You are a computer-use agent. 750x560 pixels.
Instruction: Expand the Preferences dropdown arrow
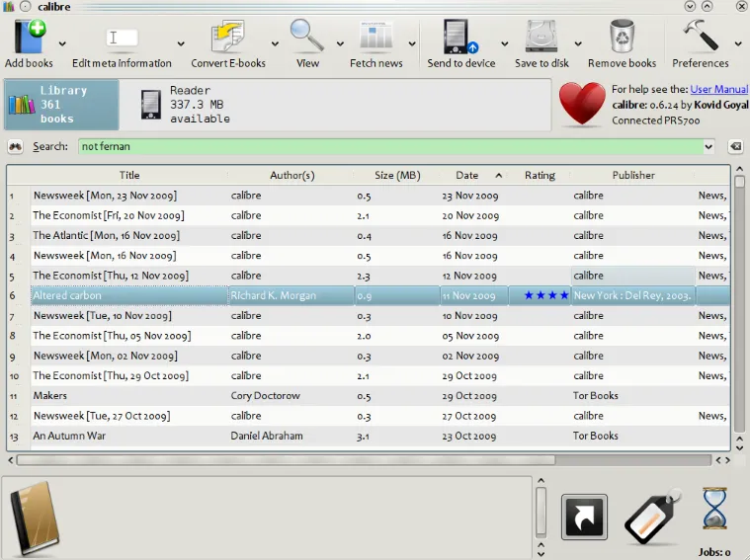pos(738,44)
